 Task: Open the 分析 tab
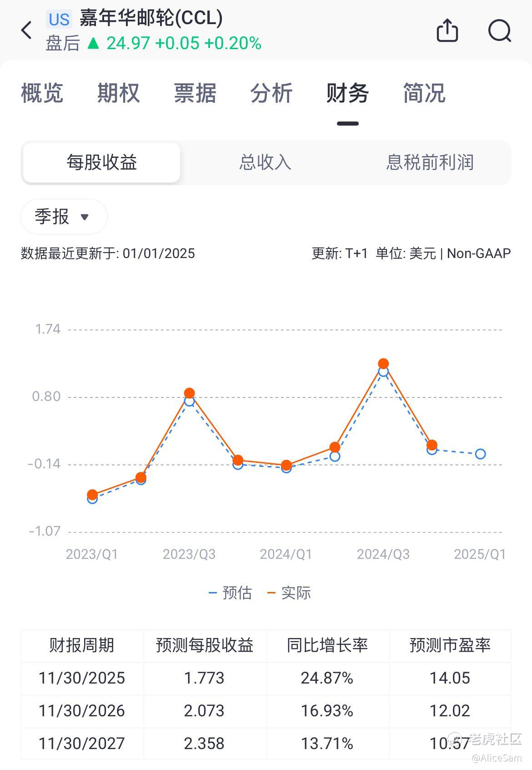[271, 93]
